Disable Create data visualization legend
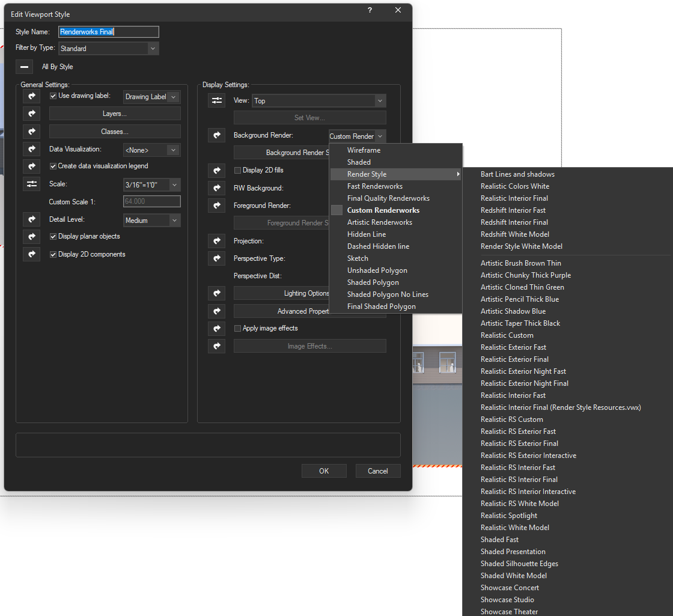 click(53, 166)
